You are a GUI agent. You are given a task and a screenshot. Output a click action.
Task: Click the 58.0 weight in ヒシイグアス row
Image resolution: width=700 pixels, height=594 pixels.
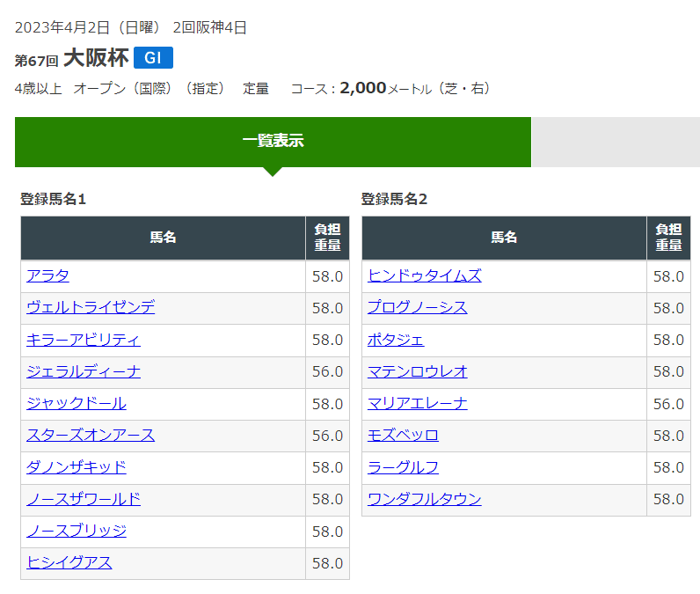(327, 563)
